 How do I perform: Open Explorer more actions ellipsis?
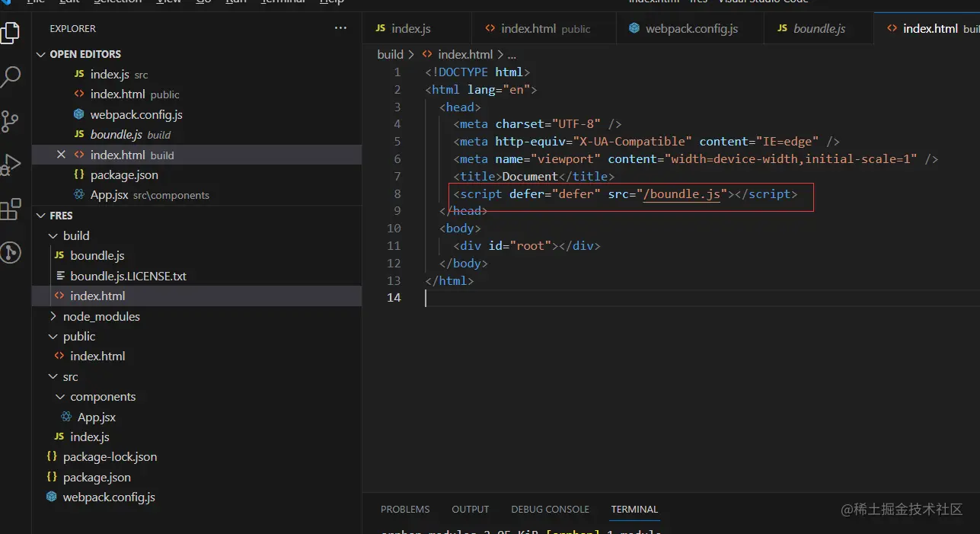click(340, 28)
